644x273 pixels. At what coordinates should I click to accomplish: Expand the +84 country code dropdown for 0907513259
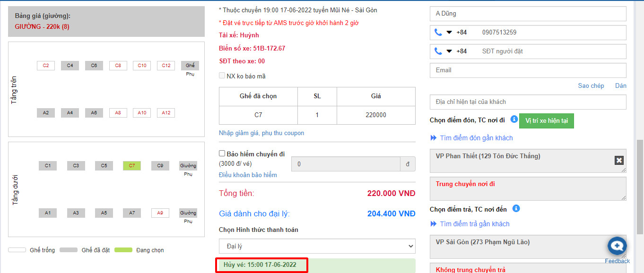click(x=449, y=32)
